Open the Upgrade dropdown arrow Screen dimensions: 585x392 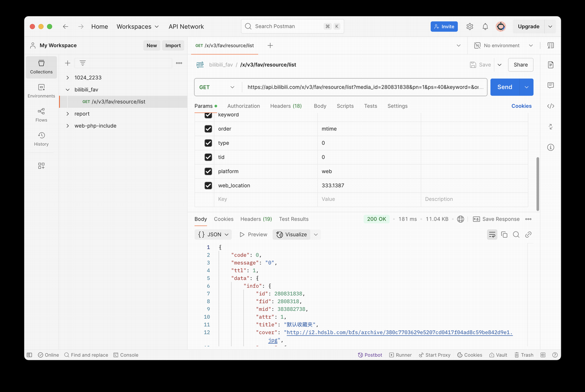(550, 26)
